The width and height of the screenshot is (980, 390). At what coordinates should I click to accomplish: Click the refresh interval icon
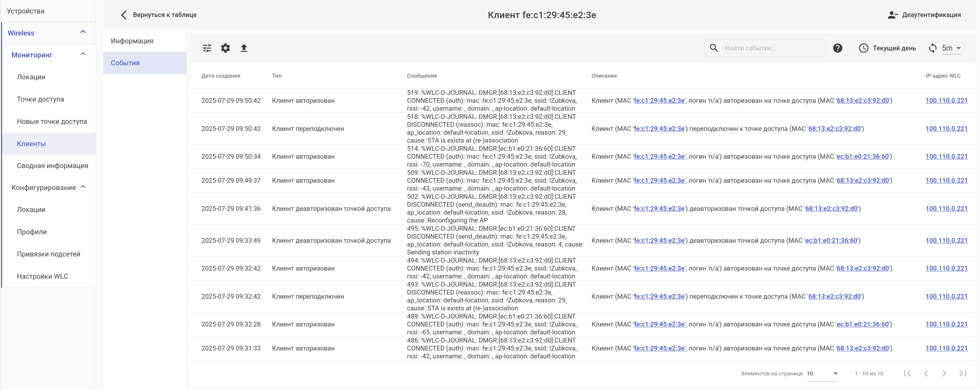point(933,48)
